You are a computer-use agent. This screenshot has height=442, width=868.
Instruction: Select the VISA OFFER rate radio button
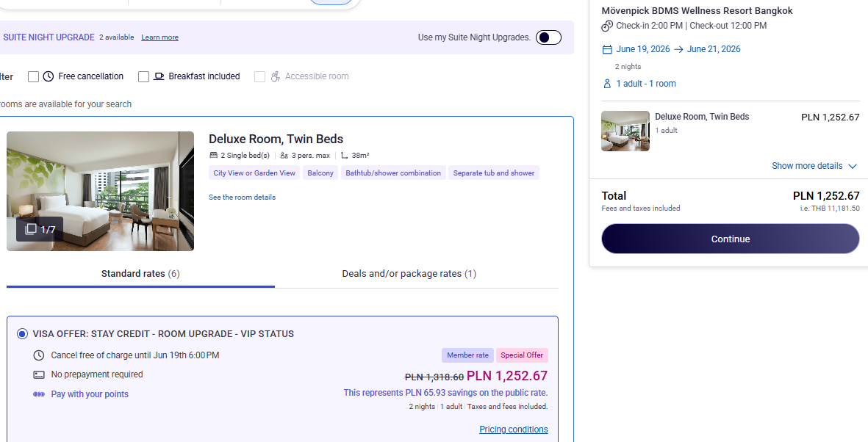point(22,333)
